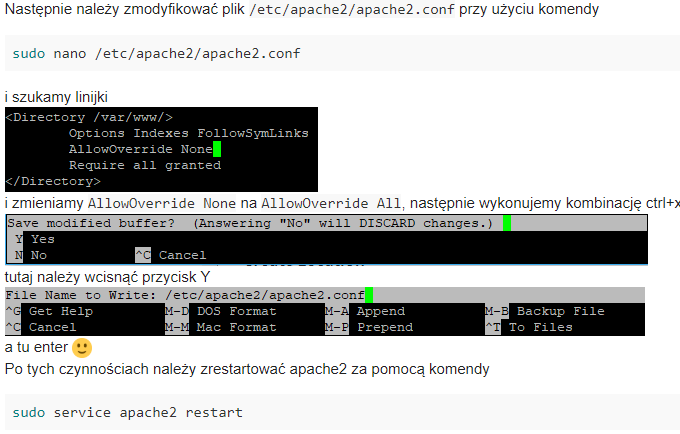Select the 'Y Yes' option in nano prompt
Viewport: 680px width, 434px height.
(x=35, y=239)
